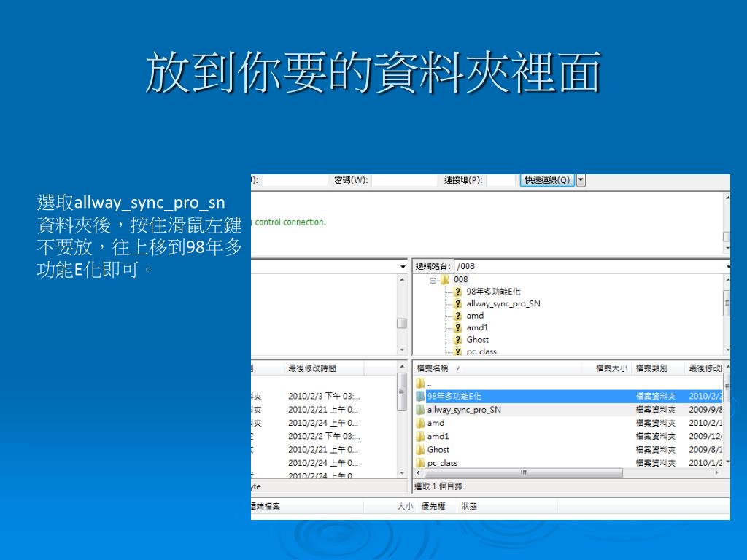Select tree item 98年多功能E化 in remote tree
This screenshot has height=560, width=747.
493,292
